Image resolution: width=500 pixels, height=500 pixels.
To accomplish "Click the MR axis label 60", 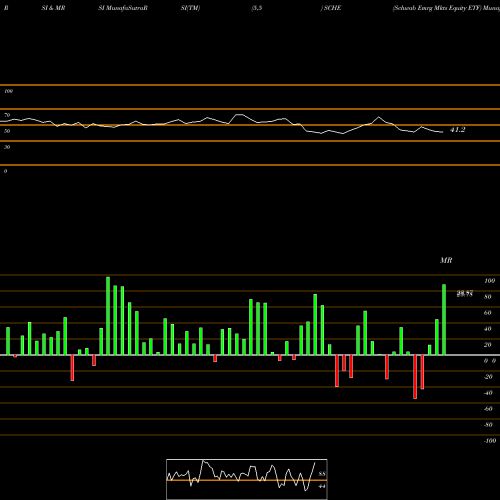I will point(487,313).
